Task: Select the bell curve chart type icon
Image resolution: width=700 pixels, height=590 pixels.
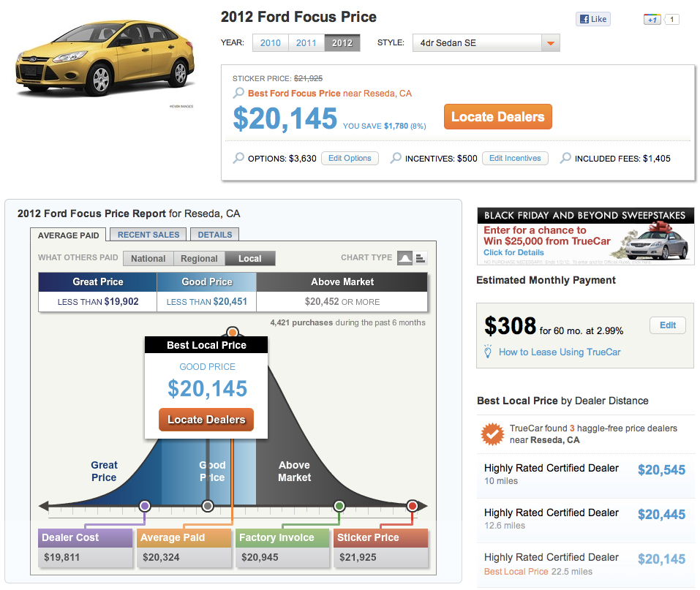Action: (404, 258)
